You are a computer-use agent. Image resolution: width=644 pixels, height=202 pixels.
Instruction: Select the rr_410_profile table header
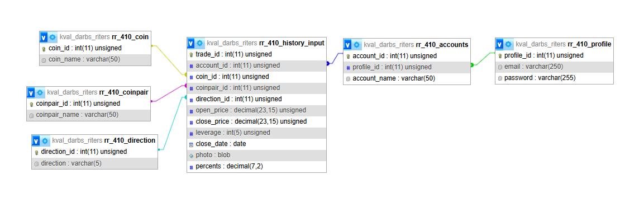(x=554, y=44)
